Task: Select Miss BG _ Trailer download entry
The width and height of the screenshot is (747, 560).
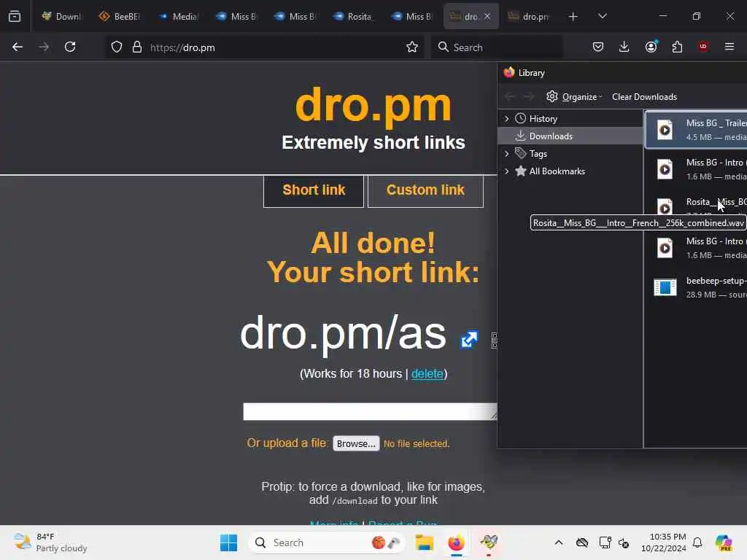Action: pos(696,130)
